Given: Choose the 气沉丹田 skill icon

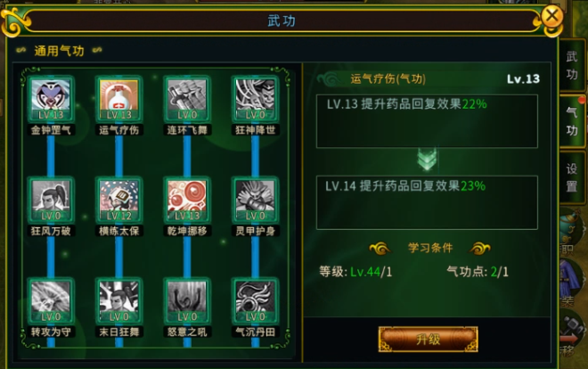Looking at the screenshot, I should point(255,301).
